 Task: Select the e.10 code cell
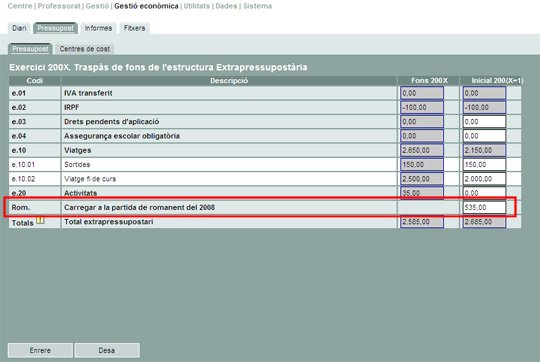(35, 150)
